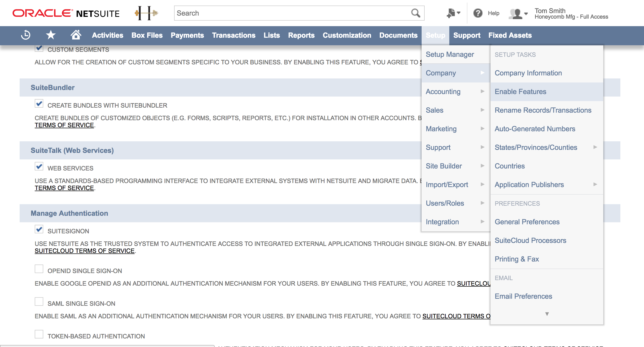Open the OpenID SuiteCloud terms link
This screenshot has width=644, height=347.
(474, 283)
